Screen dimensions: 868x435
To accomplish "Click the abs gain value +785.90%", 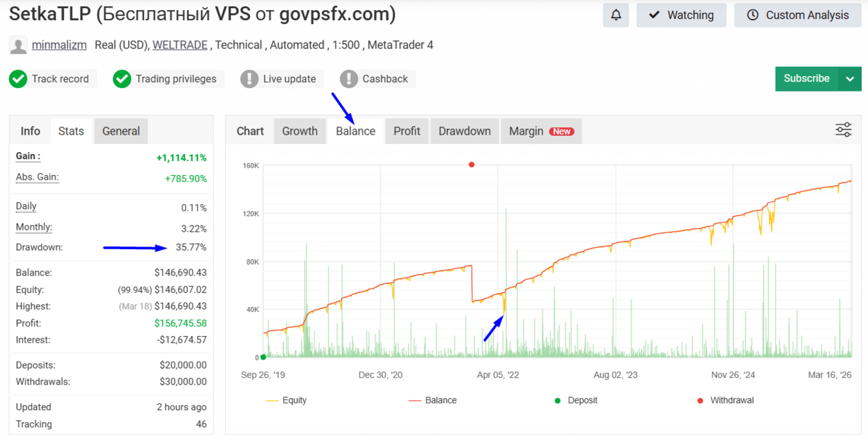I will click(186, 178).
